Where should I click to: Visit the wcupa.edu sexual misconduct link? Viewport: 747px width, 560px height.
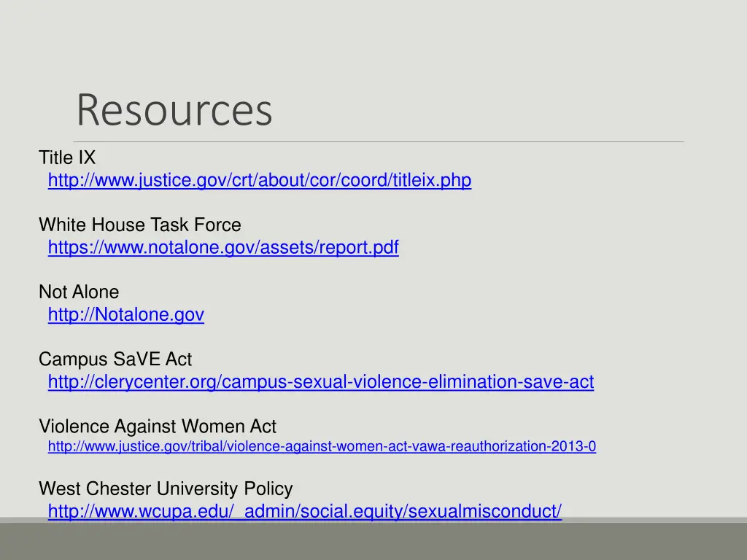(x=304, y=512)
